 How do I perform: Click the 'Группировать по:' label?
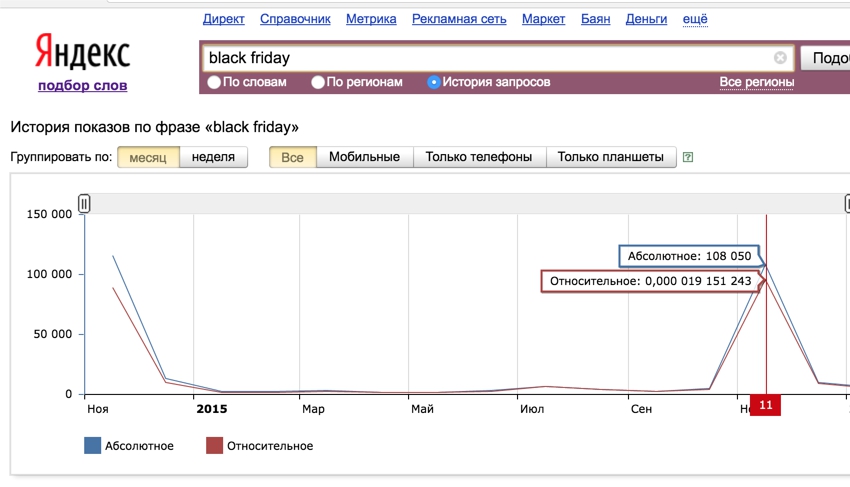tap(61, 157)
